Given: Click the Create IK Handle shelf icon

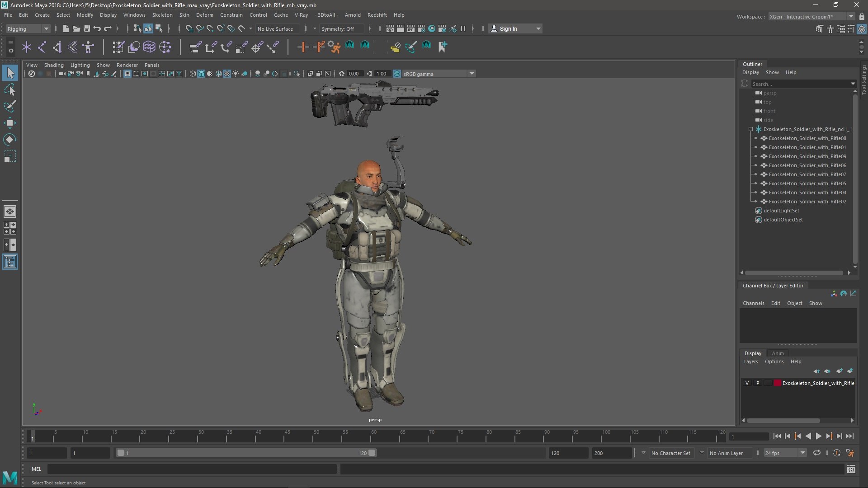Looking at the screenshot, I should [57, 47].
